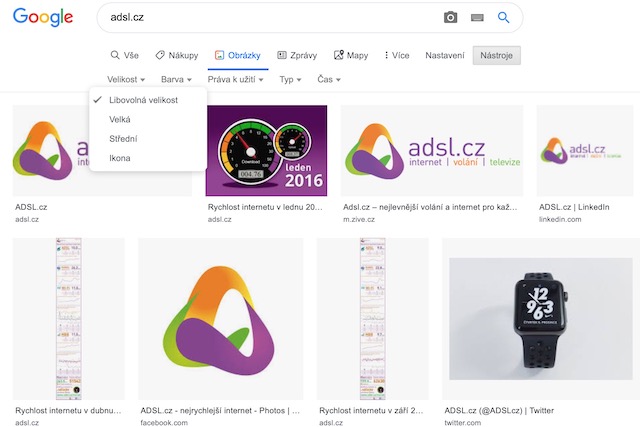Click the linkedin.com source link

coord(560,219)
